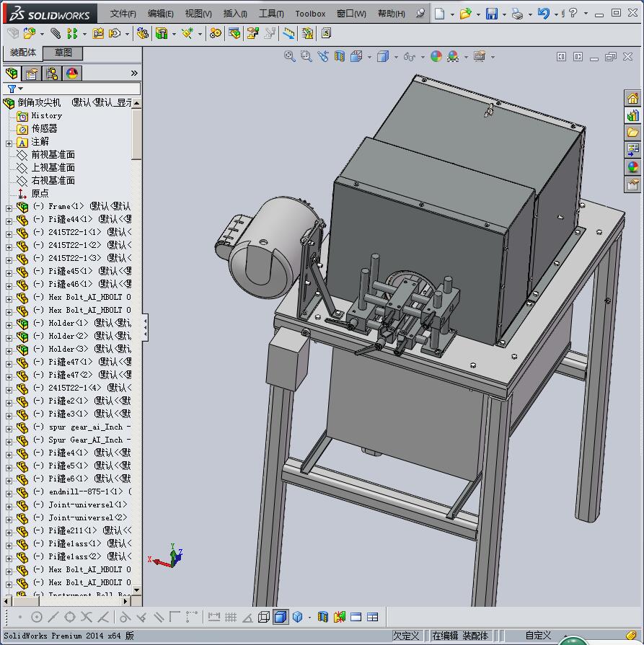Open the 视图(V) menu
The image size is (644, 645).
[198, 14]
